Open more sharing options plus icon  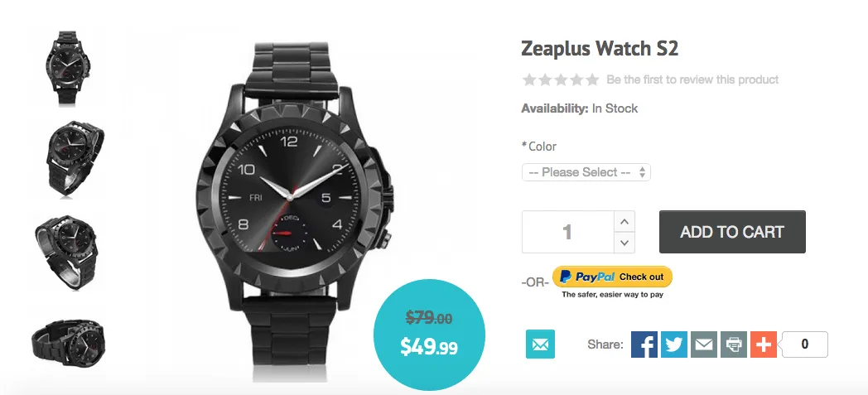[x=763, y=344]
